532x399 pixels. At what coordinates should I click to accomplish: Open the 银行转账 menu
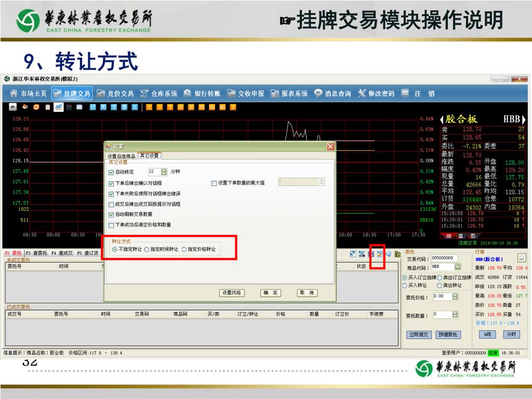pyautogui.click(x=202, y=94)
